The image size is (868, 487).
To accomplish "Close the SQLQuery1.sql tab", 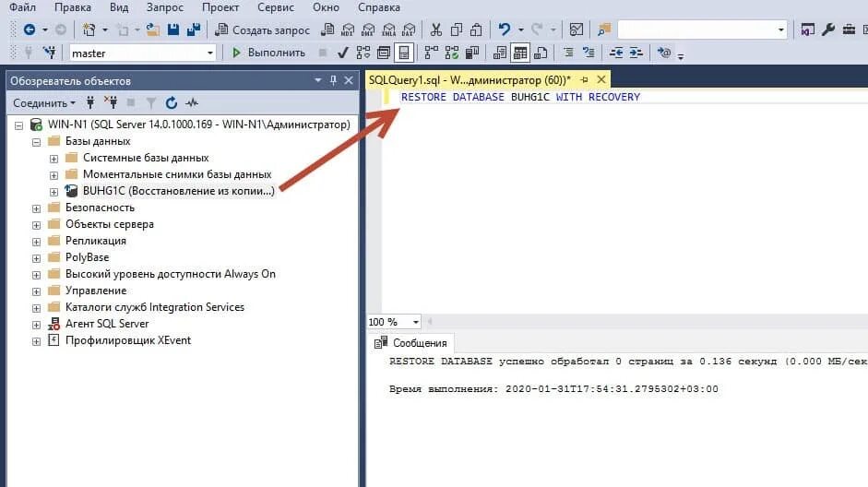I will pyautogui.click(x=601, y=79).
